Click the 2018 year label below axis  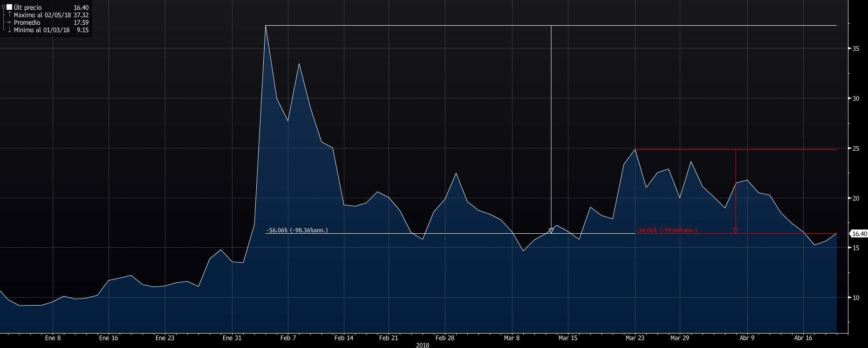click(x=423, y=345)
